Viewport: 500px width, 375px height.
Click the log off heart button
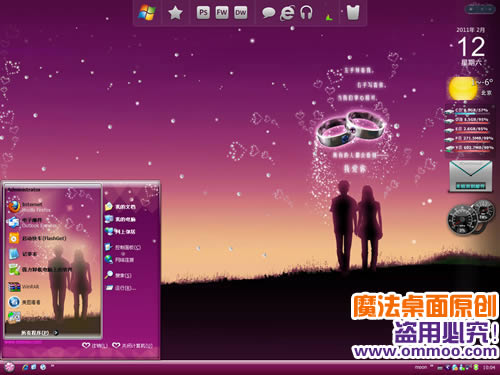pyautogui.click(x=95, y=346)
